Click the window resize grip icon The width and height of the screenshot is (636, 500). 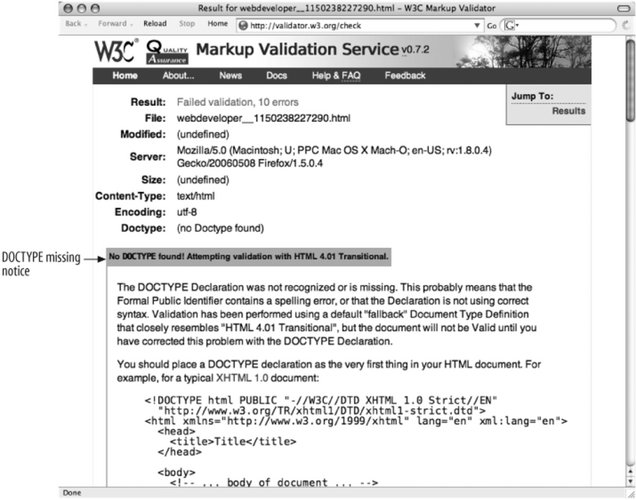tap(631, 494)
